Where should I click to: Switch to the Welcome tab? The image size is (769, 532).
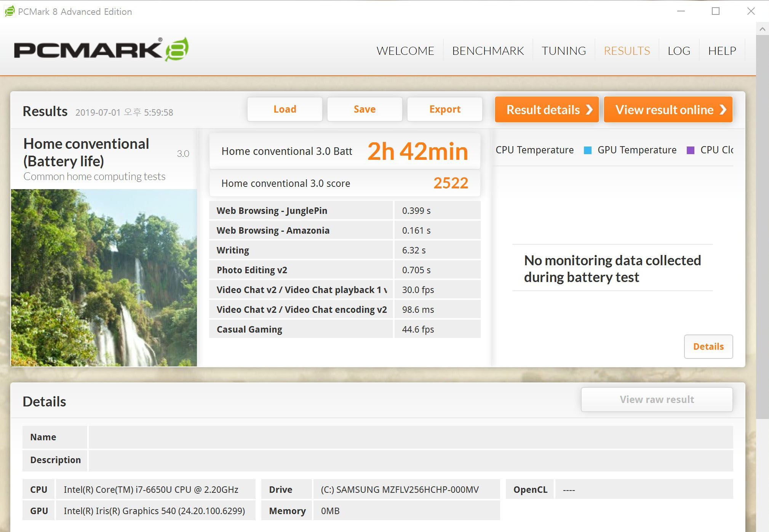tap(405, 51)
